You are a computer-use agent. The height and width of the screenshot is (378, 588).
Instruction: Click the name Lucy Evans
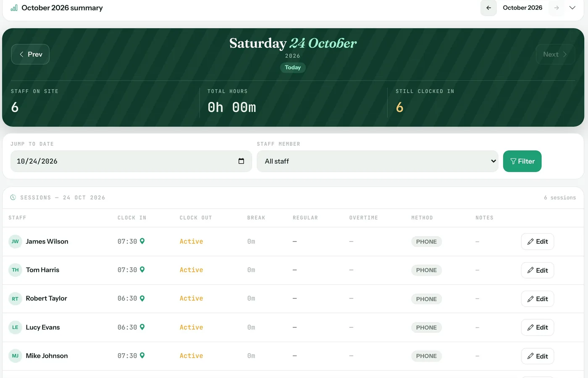pyautogui.click(x=43, y=327)
